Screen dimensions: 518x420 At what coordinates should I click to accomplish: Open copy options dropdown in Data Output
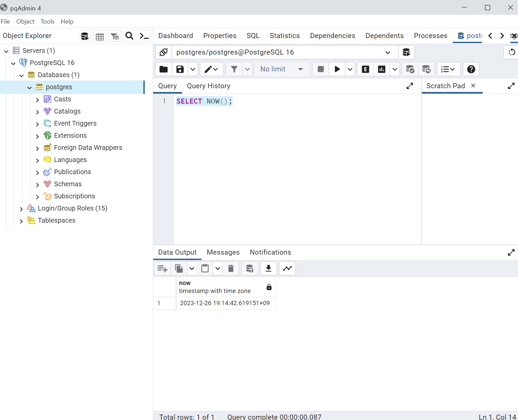tap(192, 268)
